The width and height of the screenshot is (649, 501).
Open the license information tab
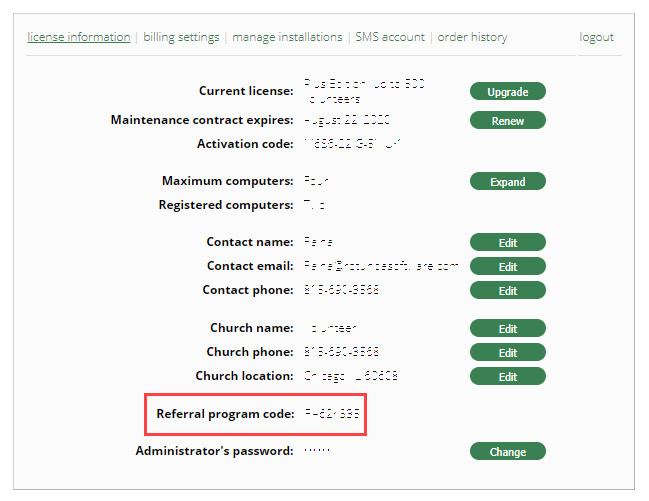coord(79,37)
